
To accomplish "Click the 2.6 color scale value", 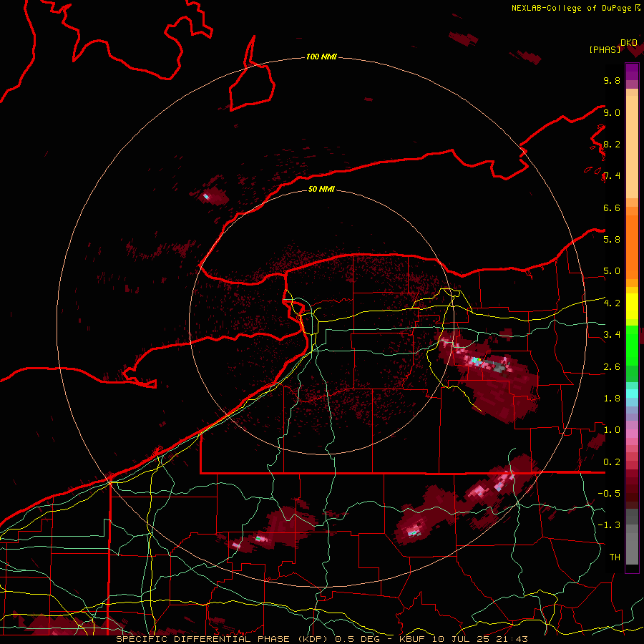I will pyautogui.click(x=612, y=366).
